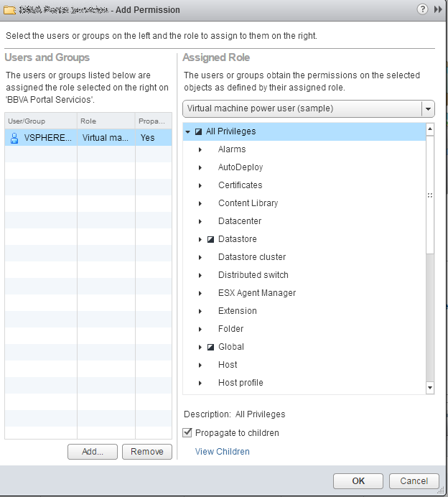Screen dimensions: 448x497
Task: Click the help question mark icon
Action: click(423, 9)
